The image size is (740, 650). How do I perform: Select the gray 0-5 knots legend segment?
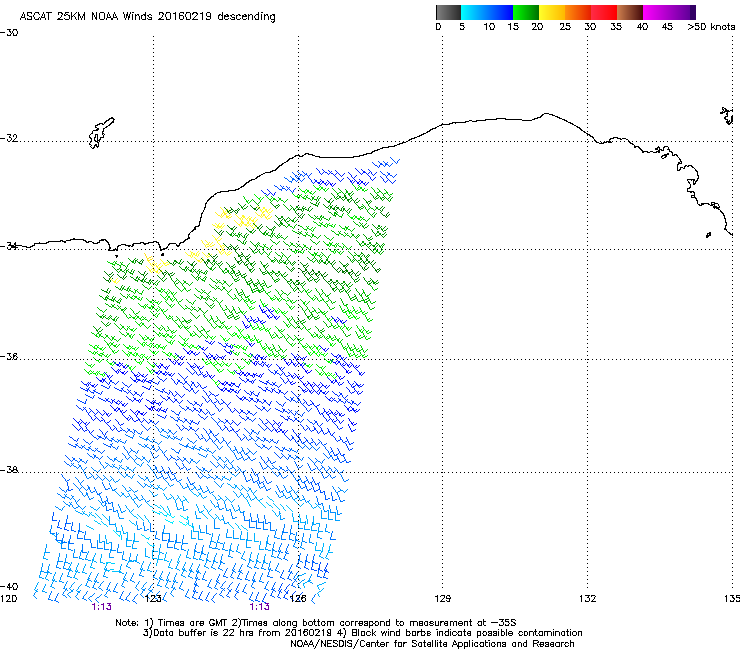(448, 12)
